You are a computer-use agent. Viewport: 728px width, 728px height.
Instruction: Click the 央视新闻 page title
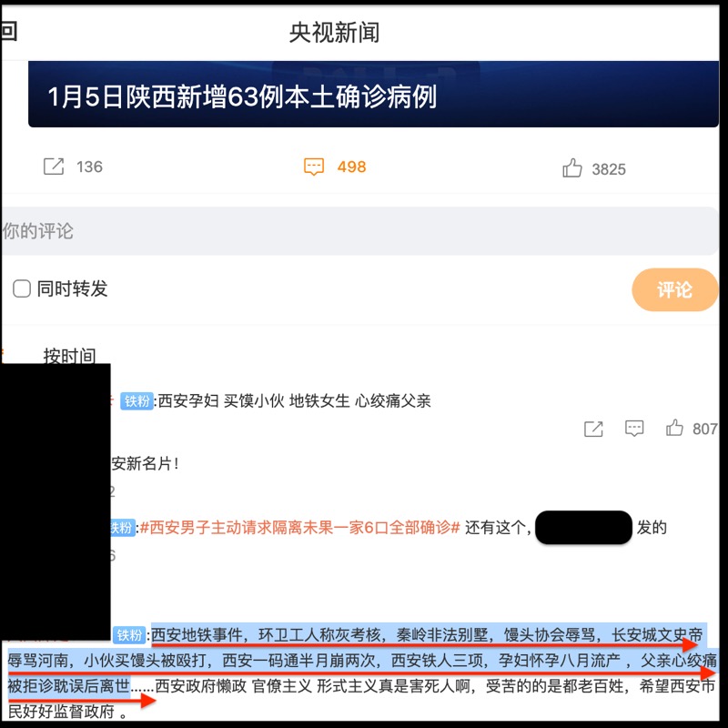pos(334,33)
